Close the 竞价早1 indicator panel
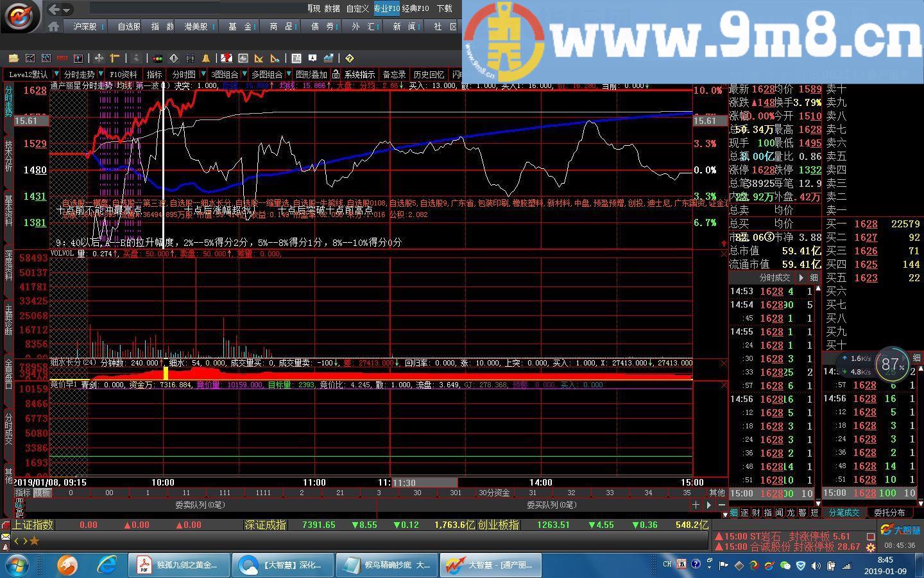The image size is (924, 578). (724, 385)
